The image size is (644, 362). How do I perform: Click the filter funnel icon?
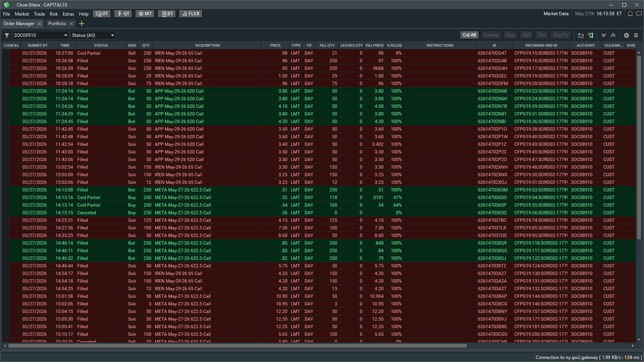pos(7,35)
